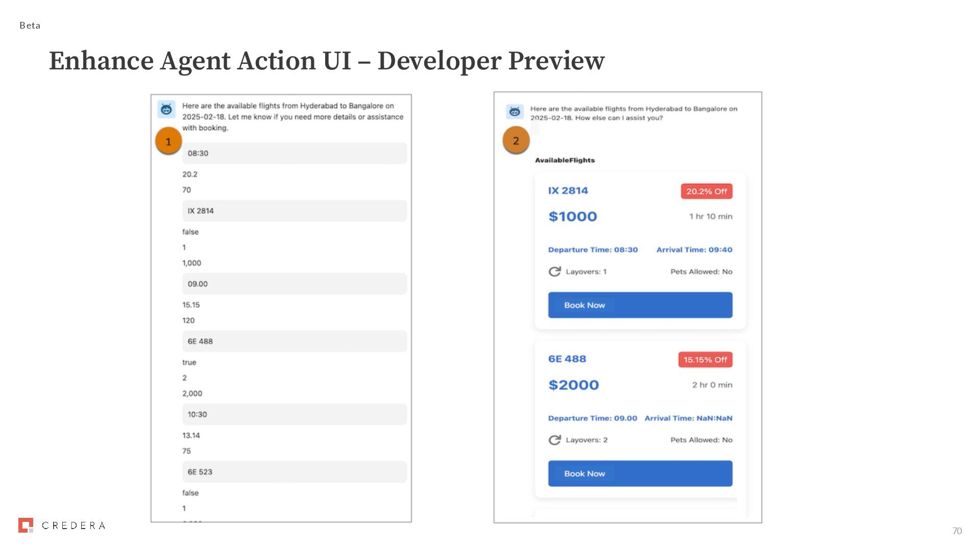Click the 15.15% Off red badge
980x551 pixels.
pyautogui.click(x=705, y=360)
